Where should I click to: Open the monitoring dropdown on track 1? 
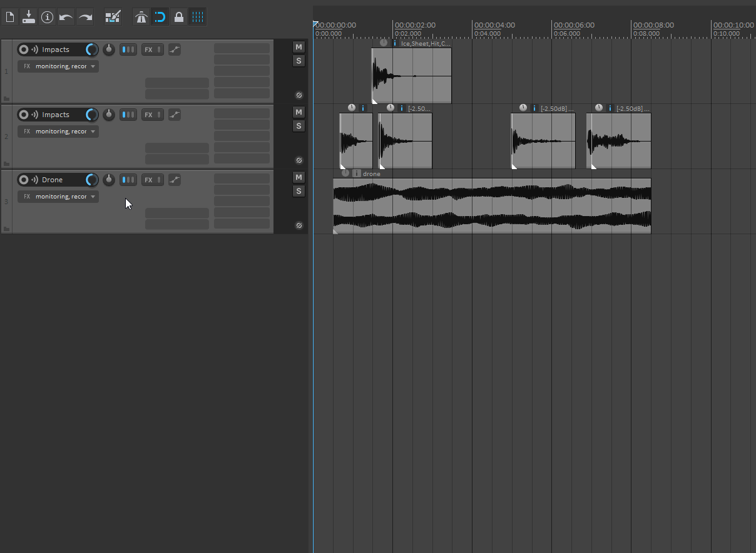pyautogui.click(x=58, y=66)
